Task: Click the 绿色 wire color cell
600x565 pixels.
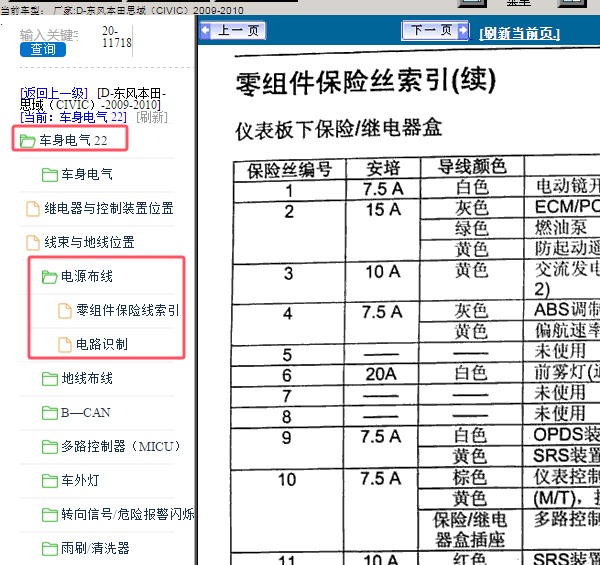Action: tap(472, 229)
